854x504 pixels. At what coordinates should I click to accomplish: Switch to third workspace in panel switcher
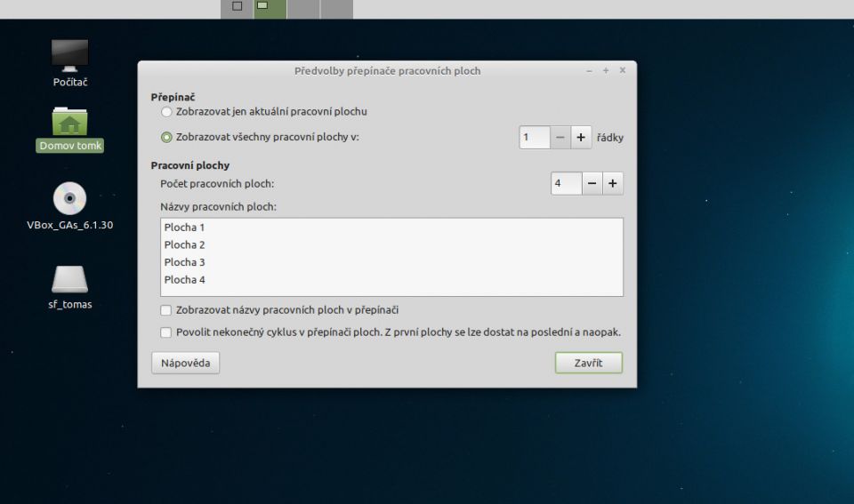coord(303,9)
